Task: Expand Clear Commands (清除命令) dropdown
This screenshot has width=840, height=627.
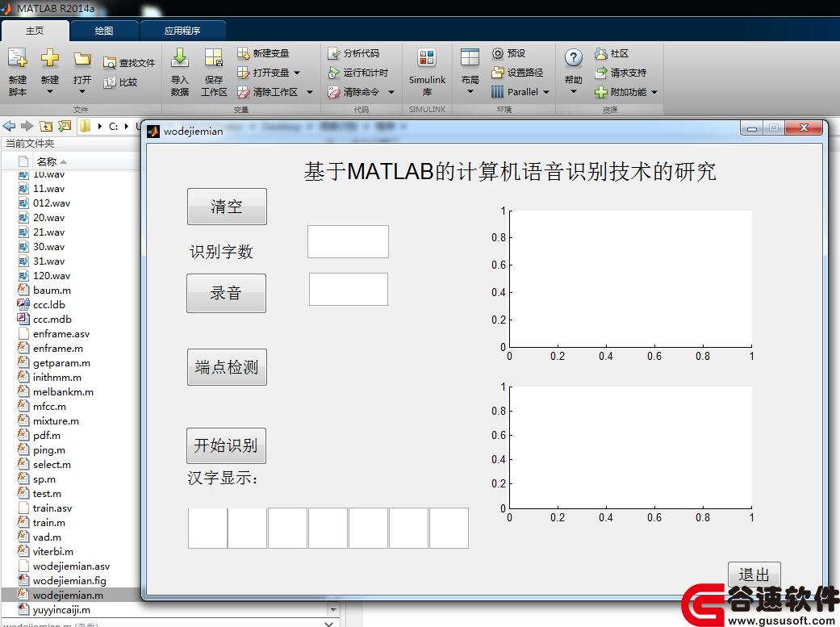Action: click(x=391, y=92)
